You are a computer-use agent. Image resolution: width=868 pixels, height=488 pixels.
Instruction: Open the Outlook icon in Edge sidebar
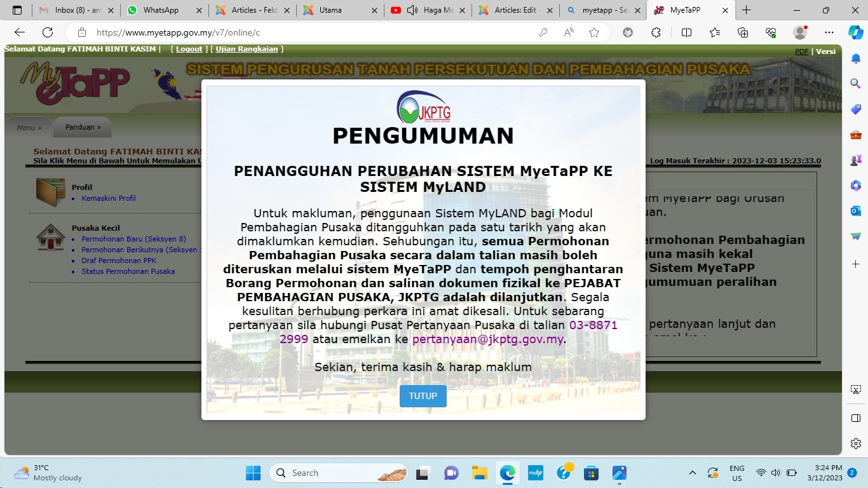pos(855,210)
